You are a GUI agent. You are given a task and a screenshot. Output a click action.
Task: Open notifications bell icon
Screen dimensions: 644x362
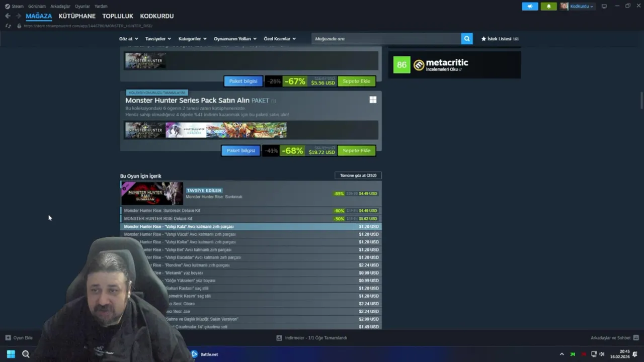pos(548,6)
